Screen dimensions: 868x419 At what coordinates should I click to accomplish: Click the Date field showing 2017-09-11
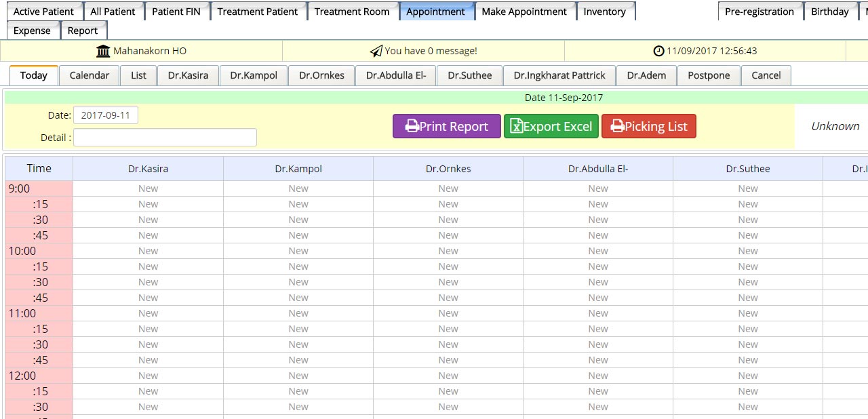click(x=106, y=115)
